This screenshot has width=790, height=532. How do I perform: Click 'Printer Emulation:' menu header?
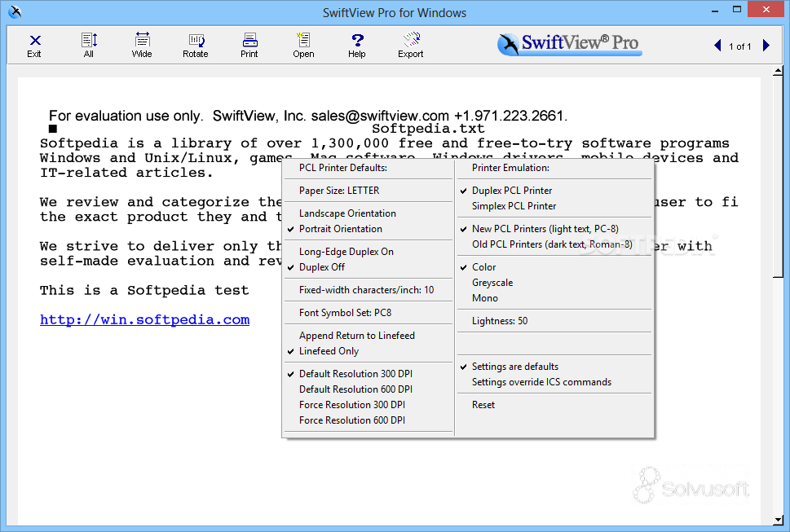pos(510,168)
